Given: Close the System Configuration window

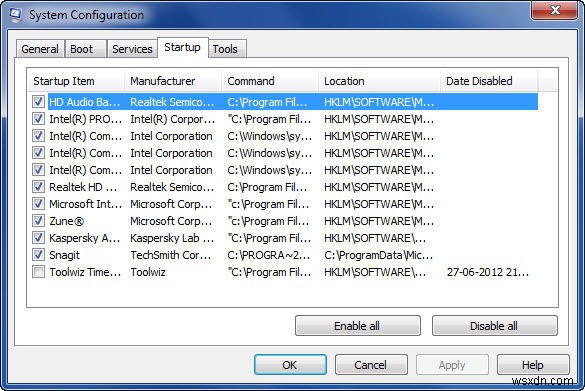Looking at the screenshot, I should pyautogui.click(x=555, y=10).
